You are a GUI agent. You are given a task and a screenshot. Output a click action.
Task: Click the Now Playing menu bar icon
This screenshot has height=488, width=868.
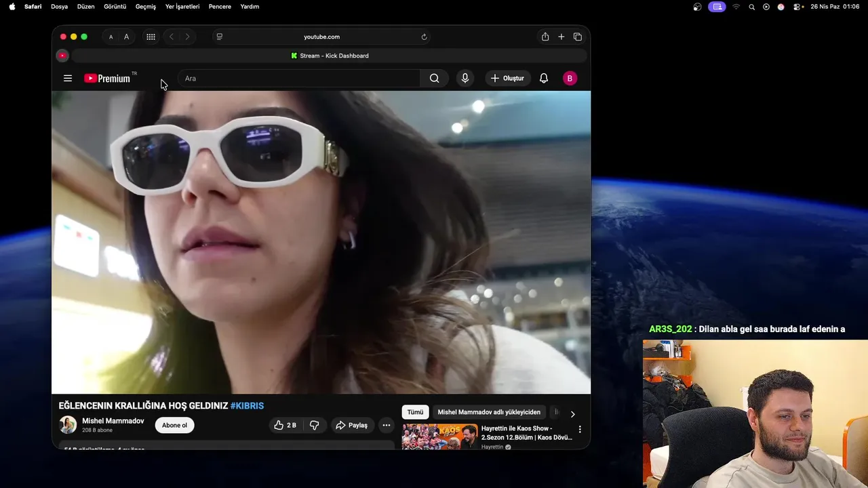(x=766, y=7)
